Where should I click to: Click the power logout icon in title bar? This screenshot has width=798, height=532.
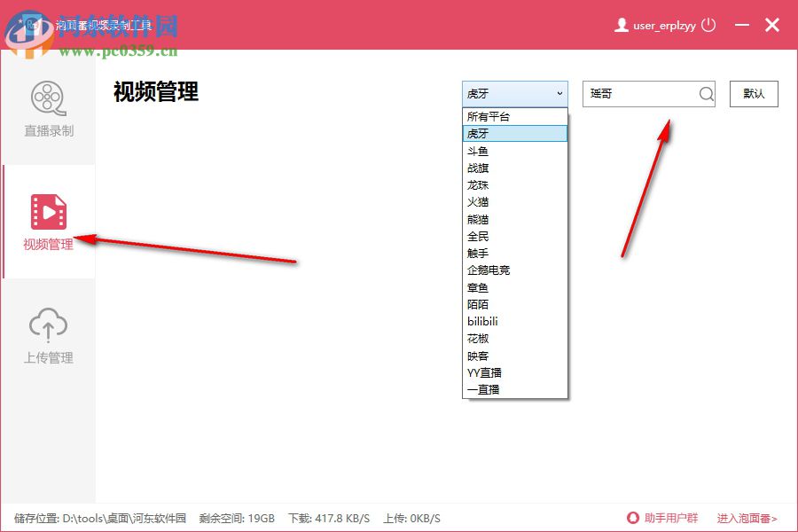coord(708,25)
